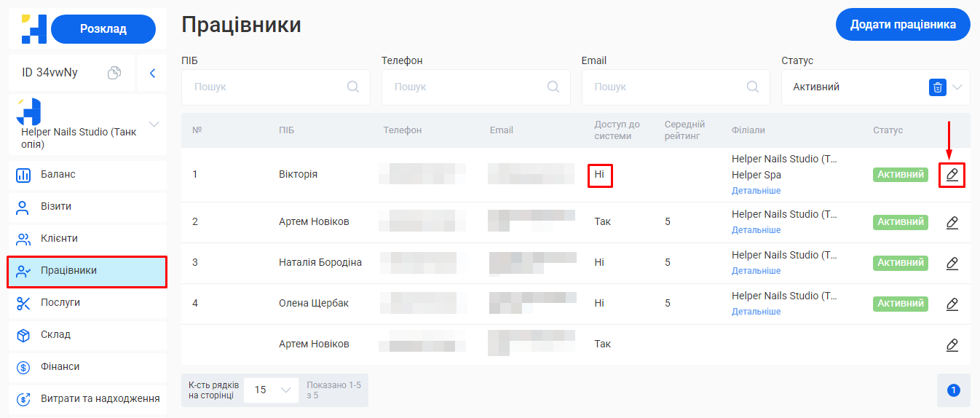Click the search icon in Email field
The width and height of the screenshot is (980, 418).
[753, 87]
